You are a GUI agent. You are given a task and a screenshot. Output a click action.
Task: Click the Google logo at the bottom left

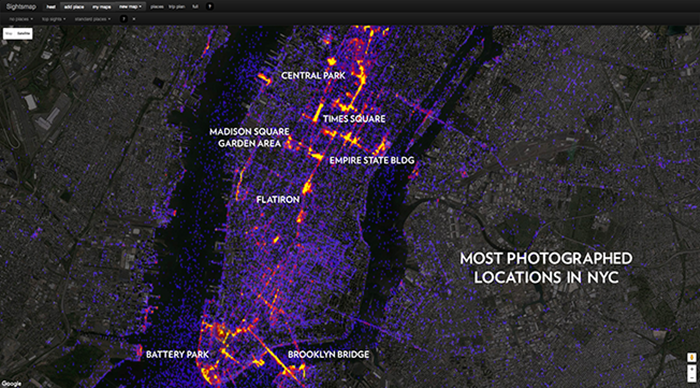(11, 384)
